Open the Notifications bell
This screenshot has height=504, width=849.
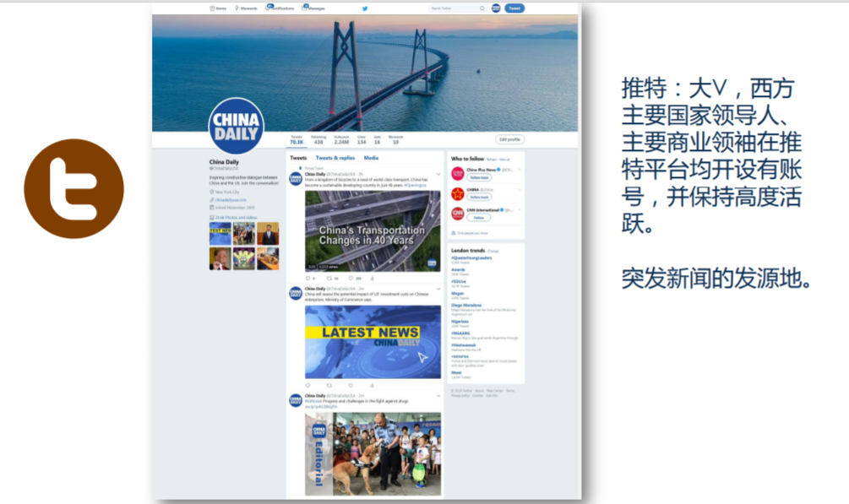point(280,8)
